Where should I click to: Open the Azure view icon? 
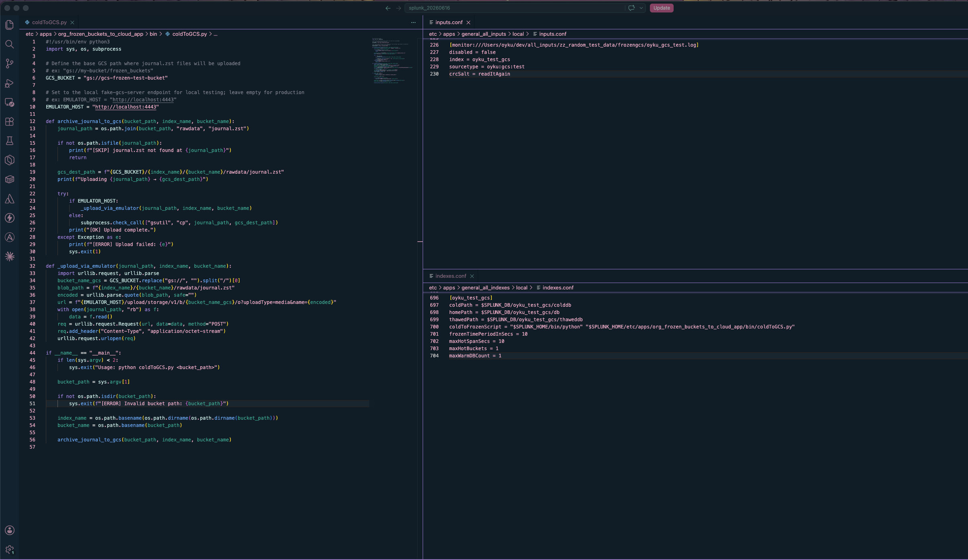(x=10, y=199)
